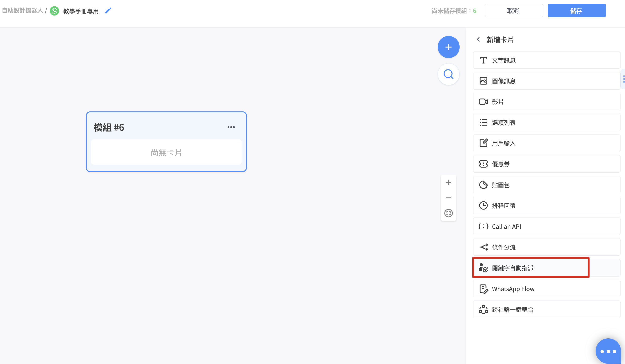Viewport: 625px width, 364px height.
Task: Click the 影片 camera icon
Action: tap(483, 102)
